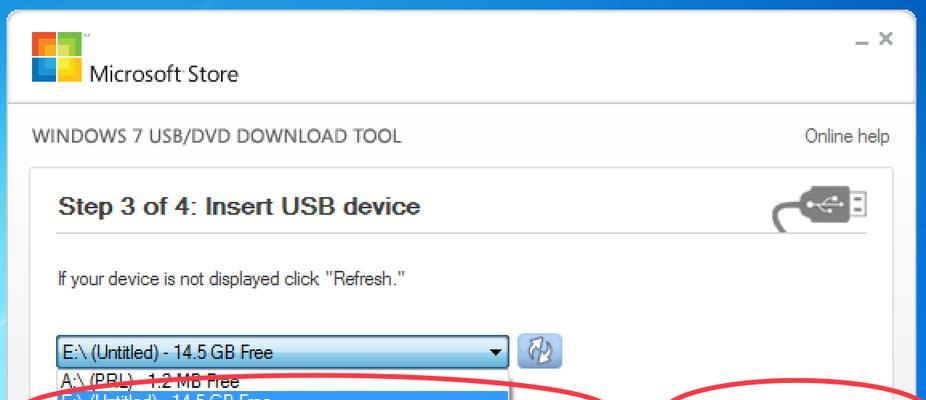Expand the drive list with dropdown arrow
Screen dimensions: 926x400
click(x=495, y=353)
